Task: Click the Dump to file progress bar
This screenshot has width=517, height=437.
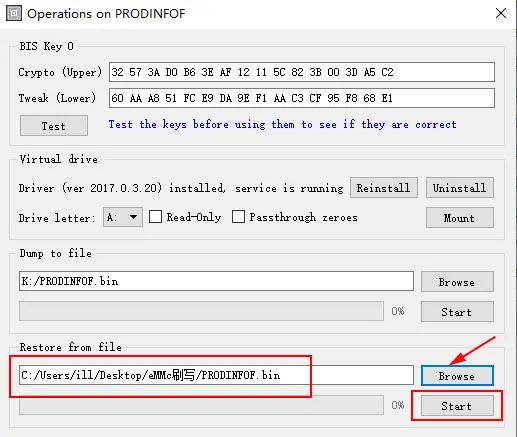Action: coord(201,311)
